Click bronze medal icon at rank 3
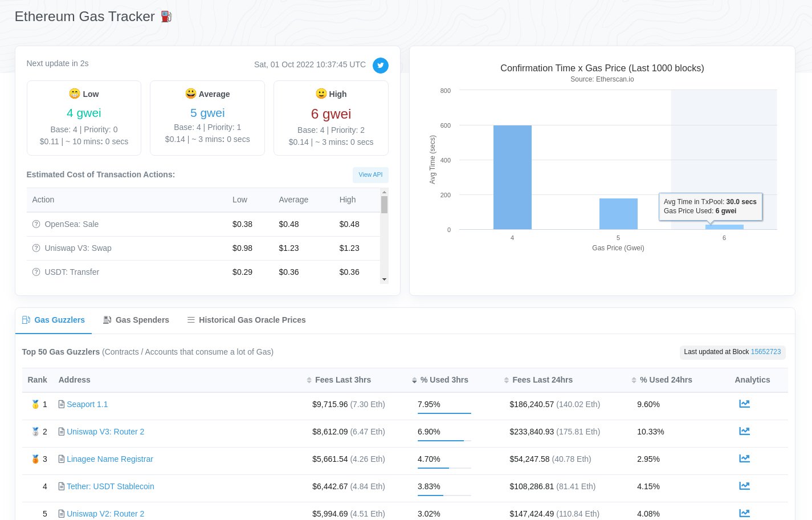 click(x=35, y=459)
